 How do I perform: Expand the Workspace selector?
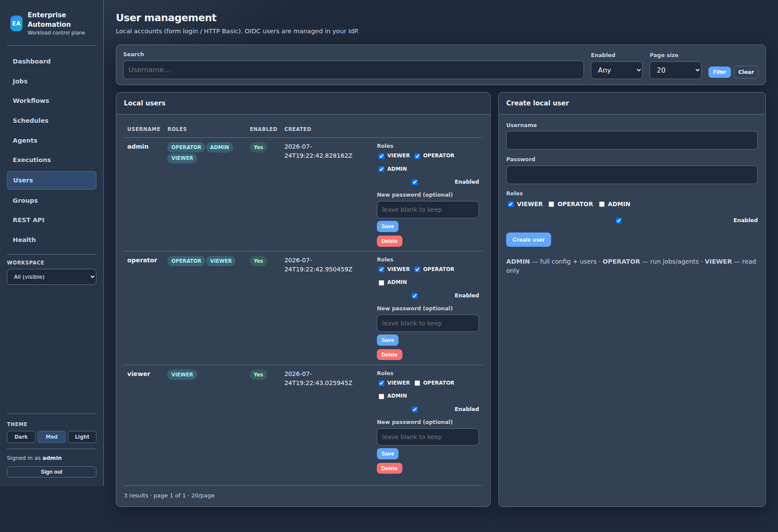[51, 277]
